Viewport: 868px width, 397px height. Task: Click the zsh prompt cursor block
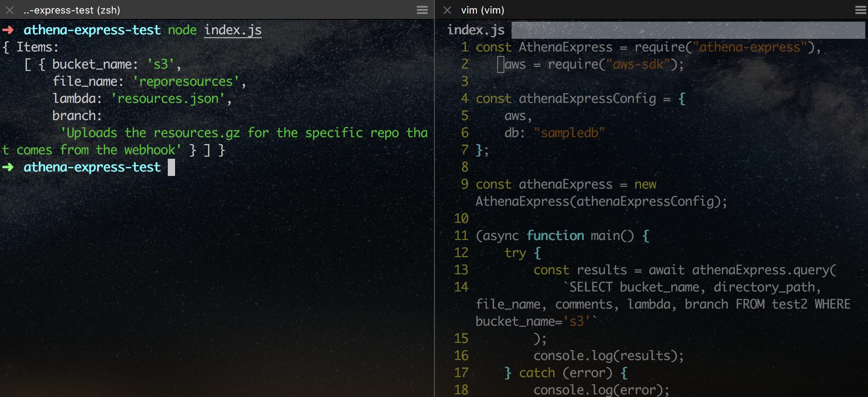pyautogui.click(x=171, y=167)
